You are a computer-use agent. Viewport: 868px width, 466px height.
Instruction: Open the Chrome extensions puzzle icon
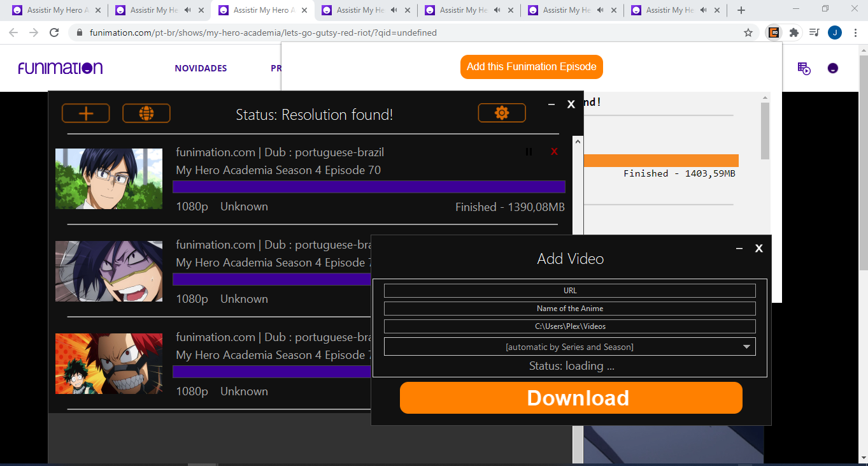pos(793,32)
